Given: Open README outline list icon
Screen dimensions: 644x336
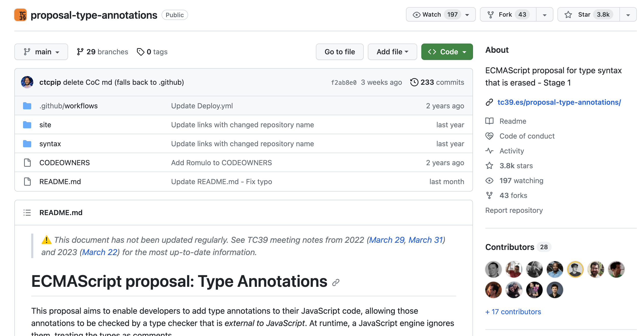Looking at the screenshot, I should [x=27, y=213].
